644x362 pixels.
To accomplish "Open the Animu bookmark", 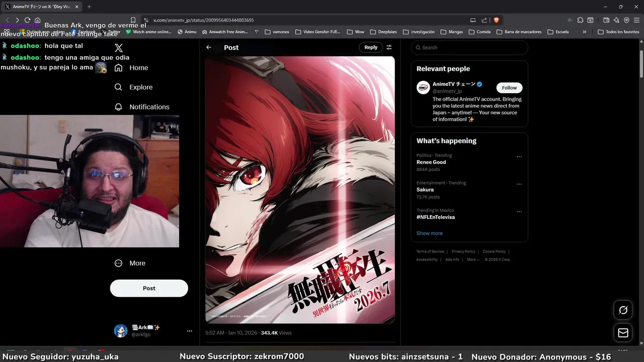I will tap(187, 32).
